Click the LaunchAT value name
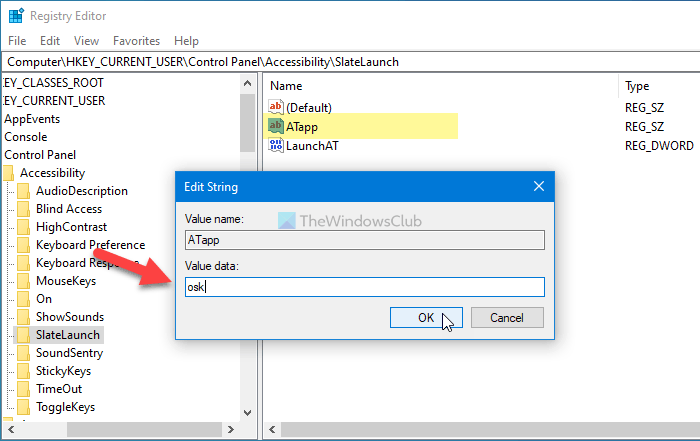This screenshot has height=441, width=700. 312,146
